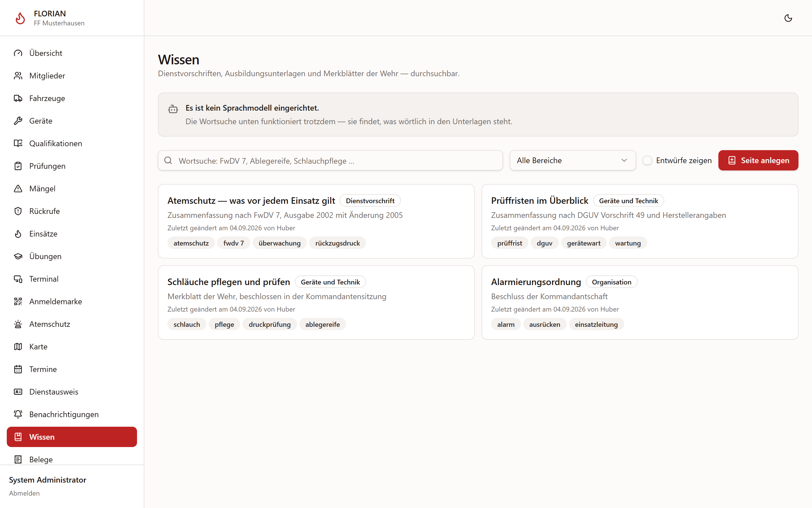Click the fwdv 7 tag
Viewport: 812px width, 508px height.
pyautogui.click(x=233, y=243)
